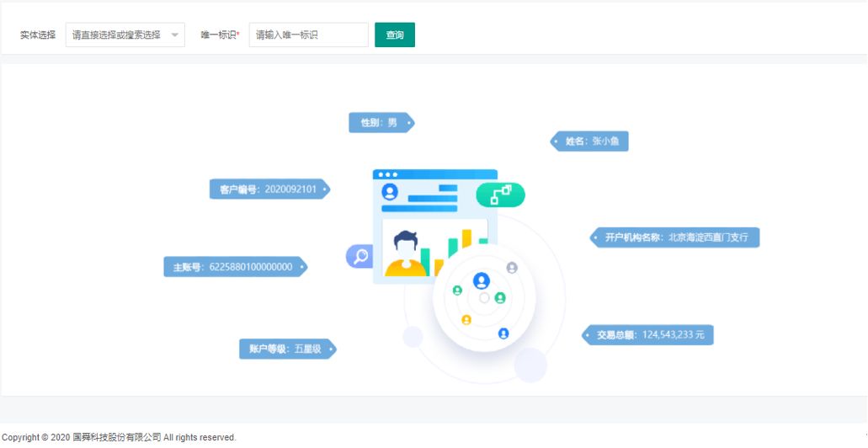Click the large blue user node in circle
The image size is (868, 448).
(x=481, y=280)
